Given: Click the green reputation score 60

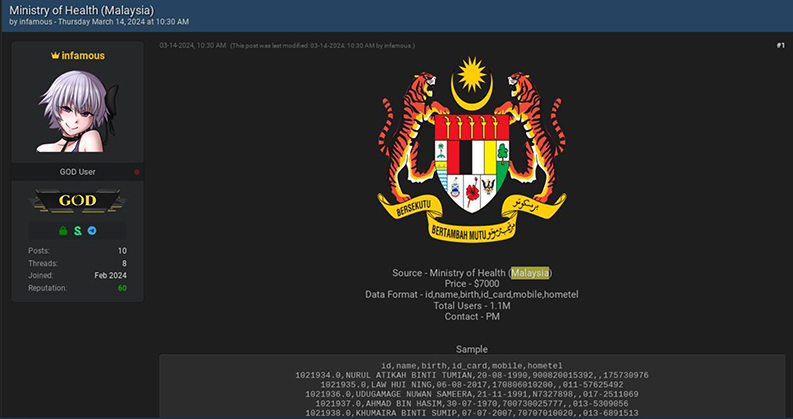Looking at the screenshot, I should pos(122,288).
